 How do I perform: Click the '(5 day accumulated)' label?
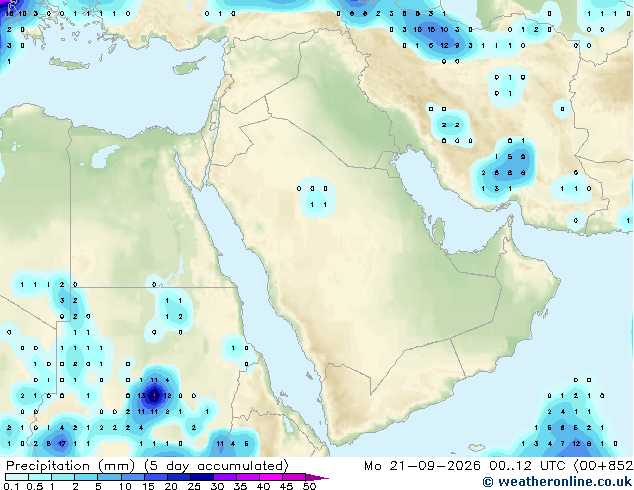(x=217, y=466)
